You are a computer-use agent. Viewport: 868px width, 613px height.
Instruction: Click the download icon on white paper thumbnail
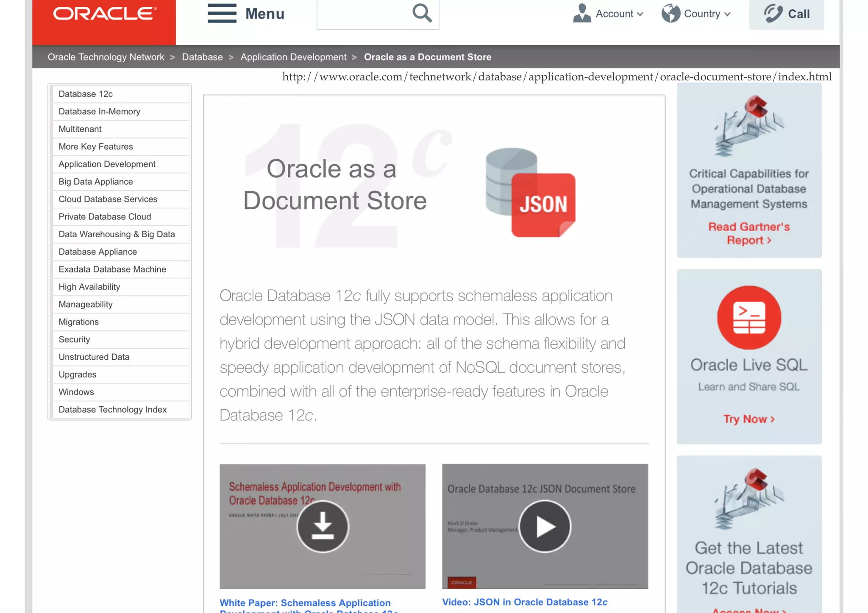pyautogui.click(x=323, y=526)
